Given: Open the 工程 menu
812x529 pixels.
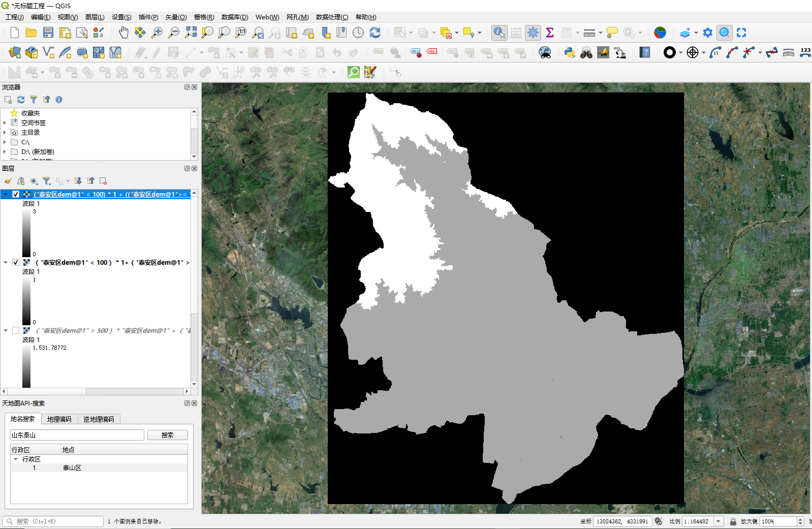Looking at the screenshot, I should pos(14,17).
